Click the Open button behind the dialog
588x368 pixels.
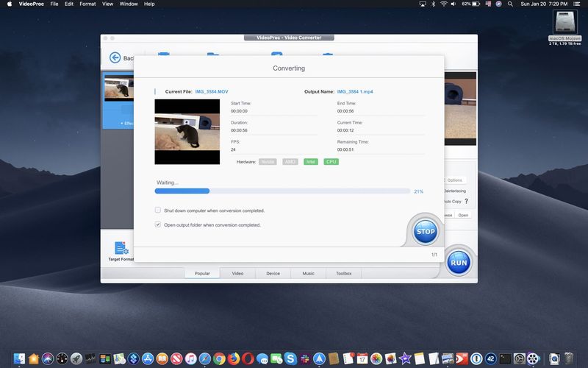463,215
